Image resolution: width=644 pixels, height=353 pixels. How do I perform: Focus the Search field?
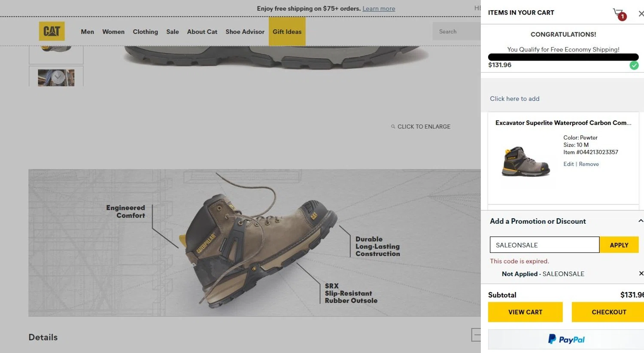pos(456,32)
